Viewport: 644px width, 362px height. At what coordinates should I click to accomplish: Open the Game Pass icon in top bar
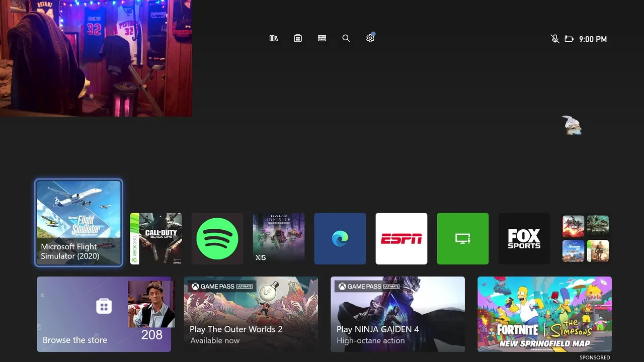tap(322, 38)
